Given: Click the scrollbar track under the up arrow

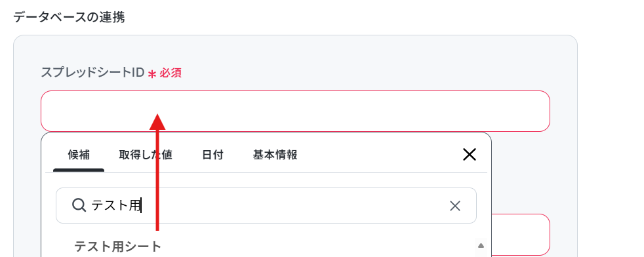Looking at the screenshot, I should tap(481, 254).
